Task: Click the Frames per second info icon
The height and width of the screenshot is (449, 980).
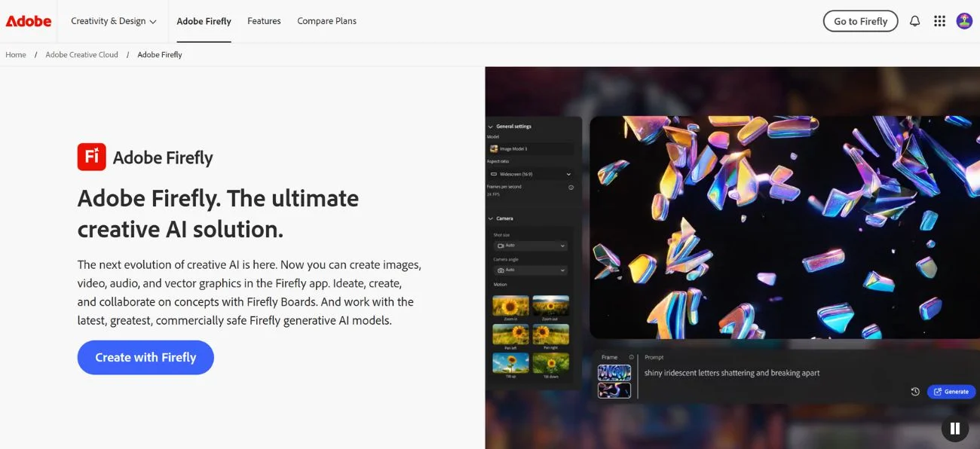Action: point(571,187)
